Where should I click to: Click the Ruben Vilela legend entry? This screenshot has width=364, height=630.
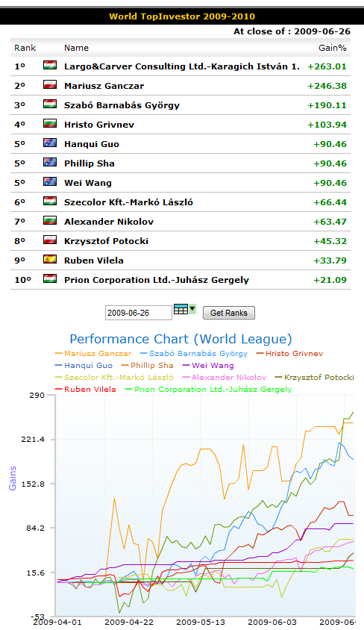tap(86, 390)
